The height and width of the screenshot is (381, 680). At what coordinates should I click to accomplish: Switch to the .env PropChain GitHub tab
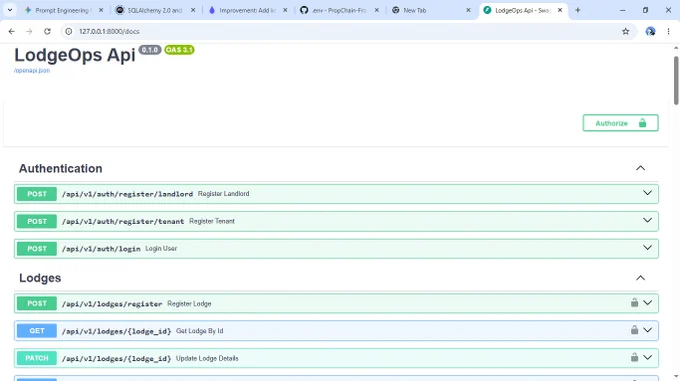coord(339,10)
